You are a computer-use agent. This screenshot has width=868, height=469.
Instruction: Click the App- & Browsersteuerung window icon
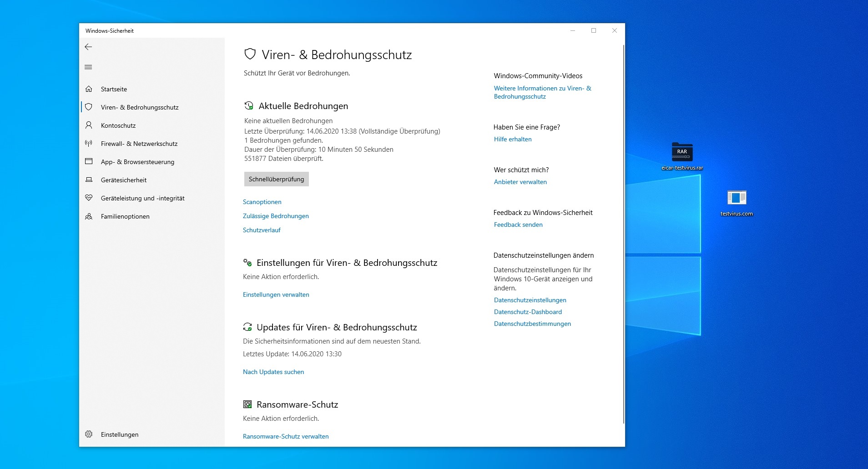tap(89, 161)
